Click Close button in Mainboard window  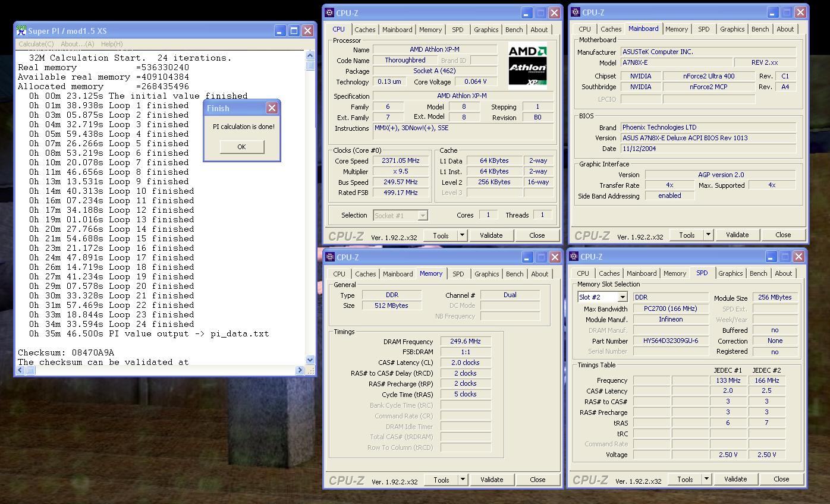pyautogui.click(x=783, y=235)
